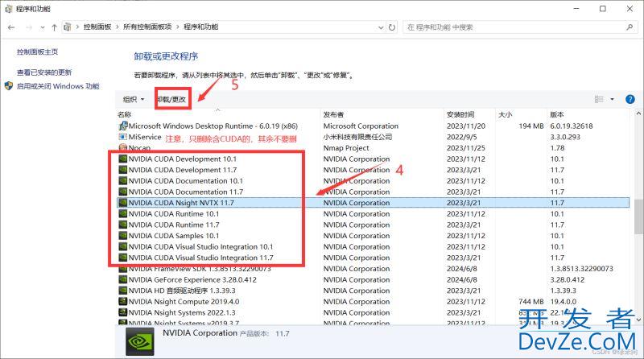Go up one level with Up arrow
644x359 pixels.
[x=54, y=27]
